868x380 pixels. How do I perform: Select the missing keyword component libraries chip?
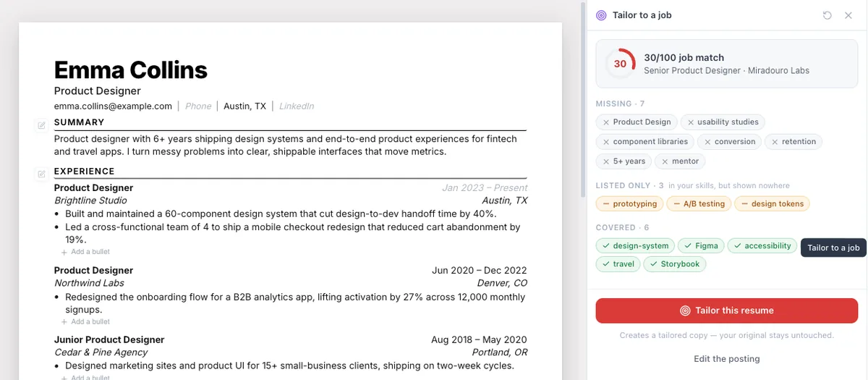(645, 142)
